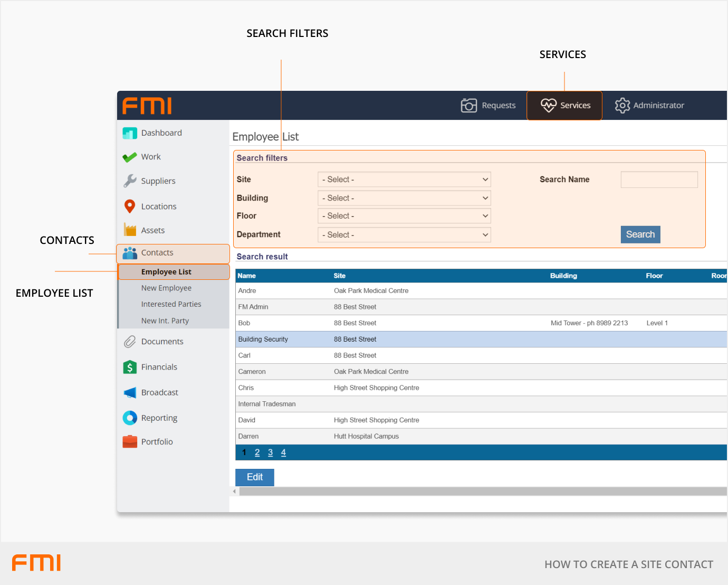Open the Building select dropdown

pyautogui.click(x=404, y=198)
